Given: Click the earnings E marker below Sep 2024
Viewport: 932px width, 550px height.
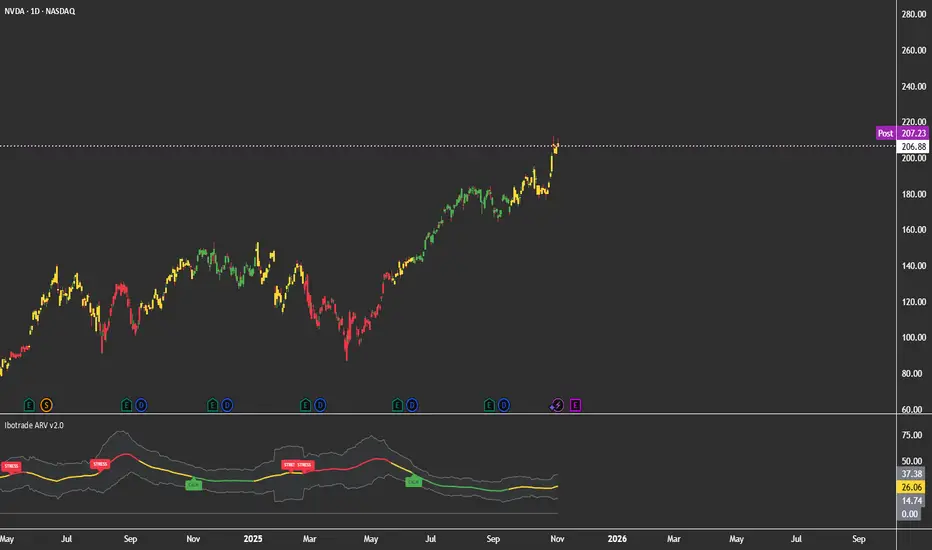Looking at the screenshot, I should (126, 406).
